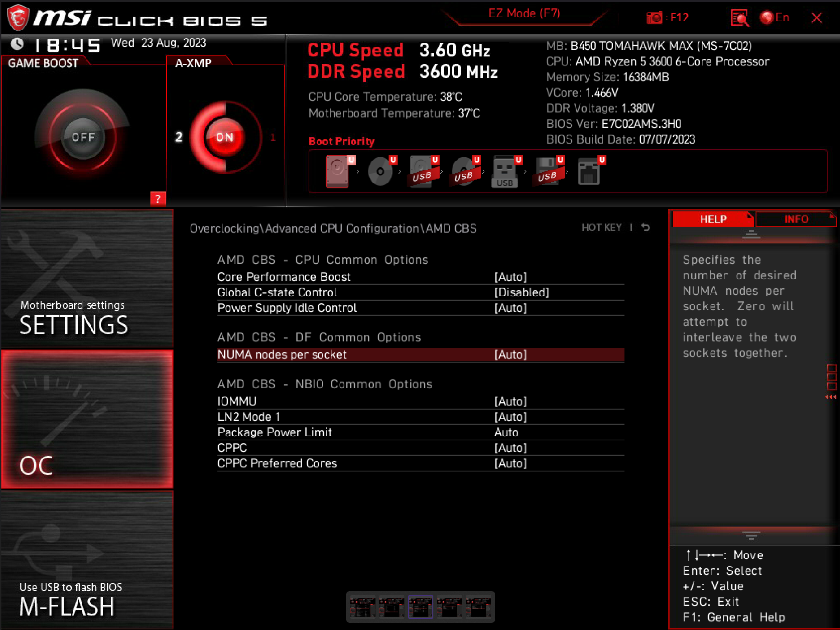Click the Boot Priority heading
The height and width of the screenshot is (630, 840).
[342, 141]
